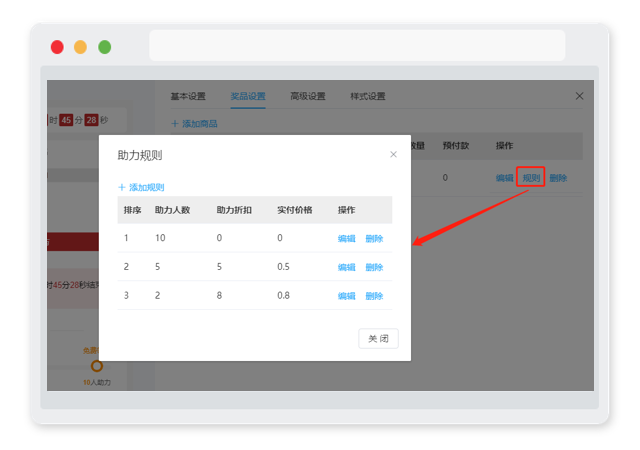Click the green window maximize dot

[104, 47]
